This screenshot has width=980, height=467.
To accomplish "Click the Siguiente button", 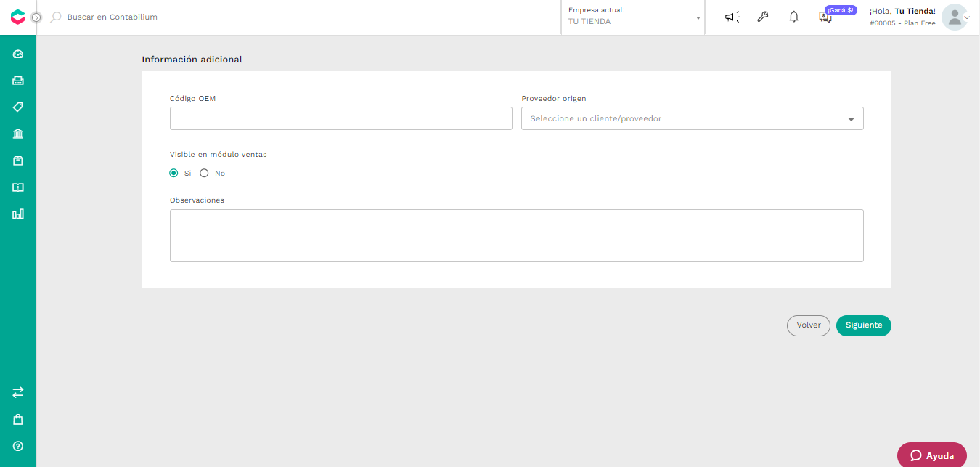I will [x=864, y=325].
